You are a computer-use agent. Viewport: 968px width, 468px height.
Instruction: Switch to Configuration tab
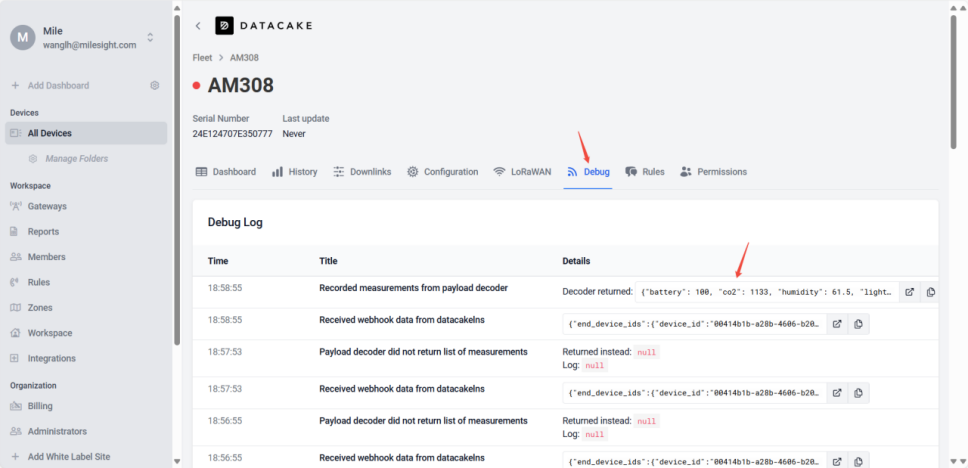tap(443, 172)
